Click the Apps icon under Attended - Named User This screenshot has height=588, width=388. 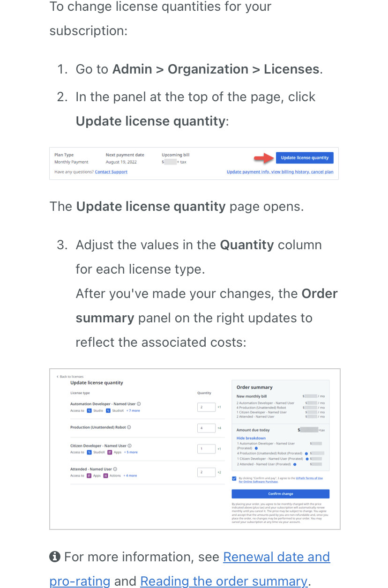89,476
